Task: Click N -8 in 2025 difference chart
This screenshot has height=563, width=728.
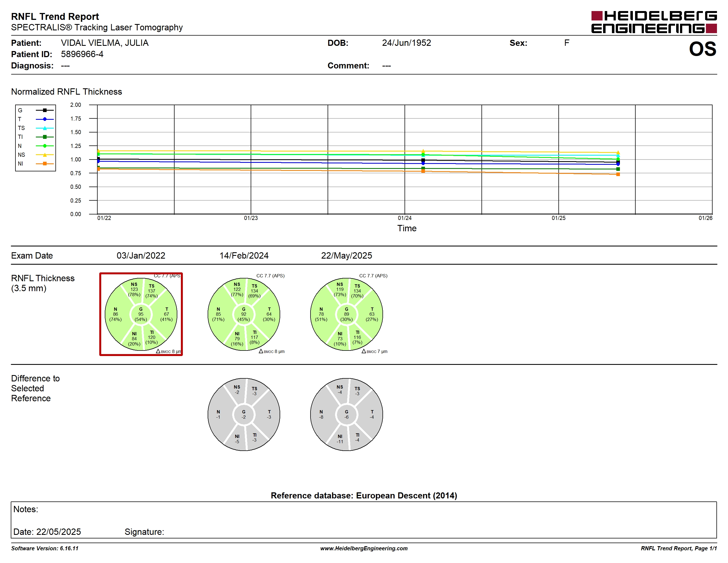Action: [321, 415]
